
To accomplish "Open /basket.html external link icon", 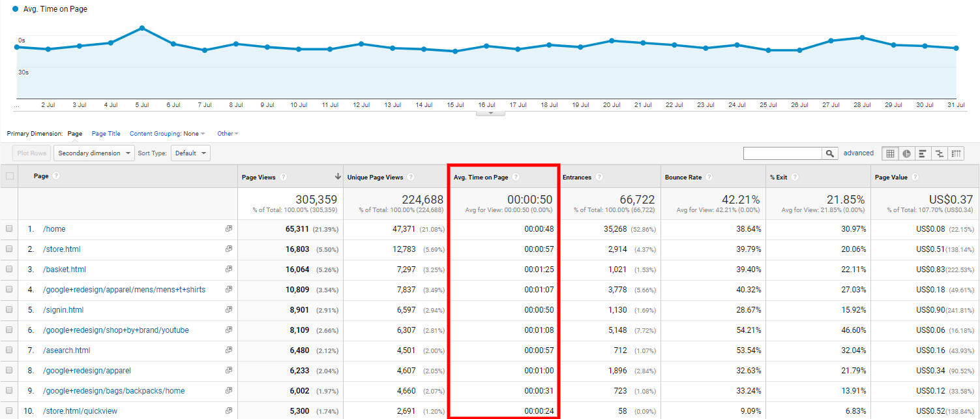I will pos(229,270).
